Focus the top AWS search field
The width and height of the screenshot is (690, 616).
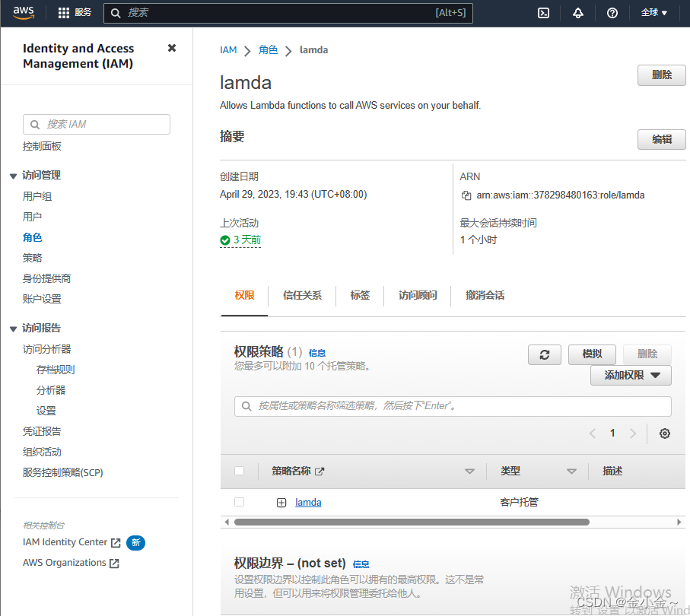click(x=288, y=13)
